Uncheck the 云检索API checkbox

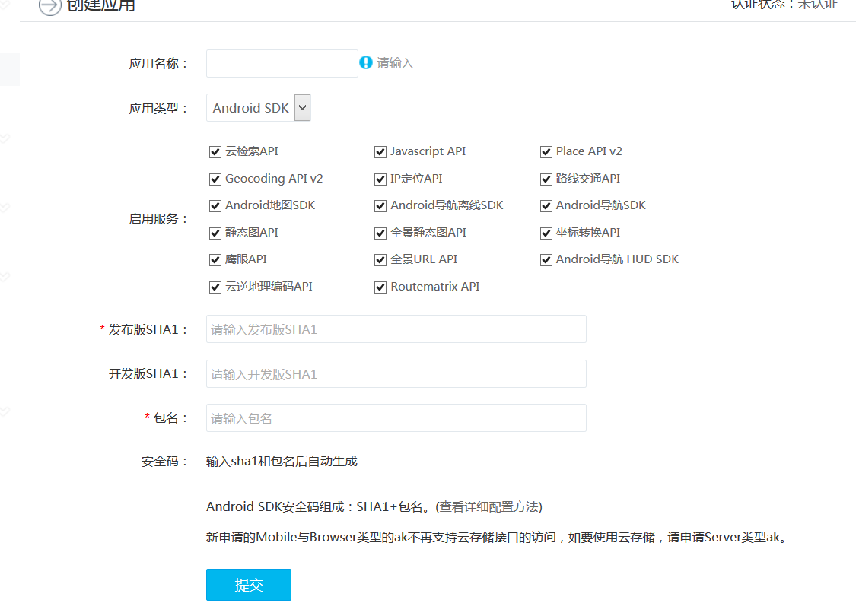coord(215,151)
